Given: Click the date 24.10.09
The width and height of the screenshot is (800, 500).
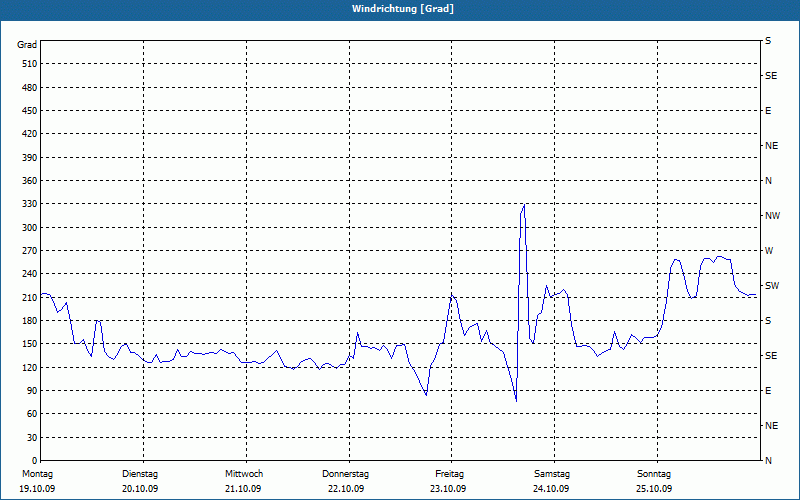Looking at the screenshot, I should [x=551, y=489].
